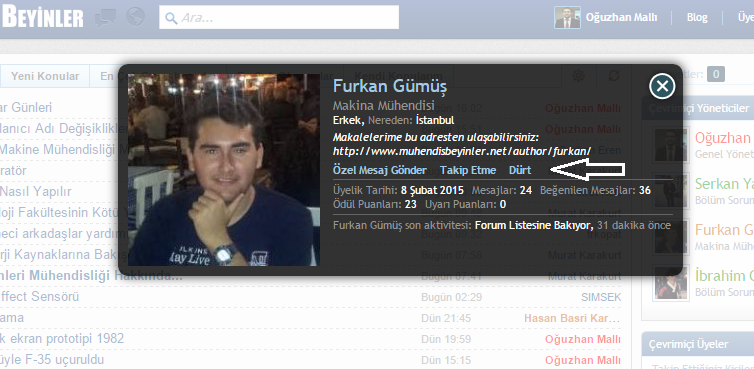Image resolution: width=754 pixels, height=369 pixels.
Task: Open Oğuzhan Mallı avatar in top bar
Action: tap(567, 17)
